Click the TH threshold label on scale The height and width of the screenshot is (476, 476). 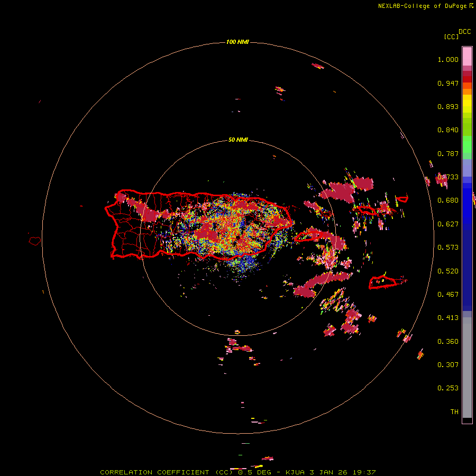pos(454,412)
